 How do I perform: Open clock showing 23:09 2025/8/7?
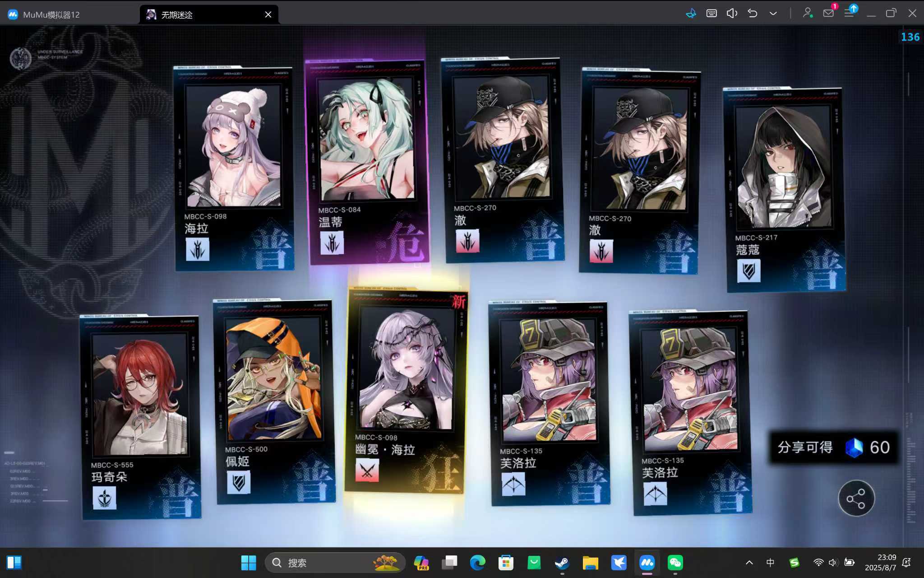coord(880,563)
